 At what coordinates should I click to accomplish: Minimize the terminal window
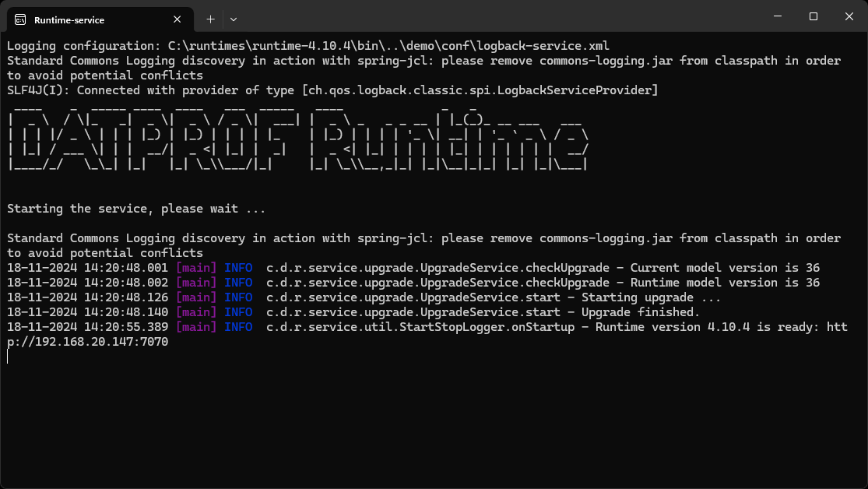pyautogui.click(x=778, y=16)
